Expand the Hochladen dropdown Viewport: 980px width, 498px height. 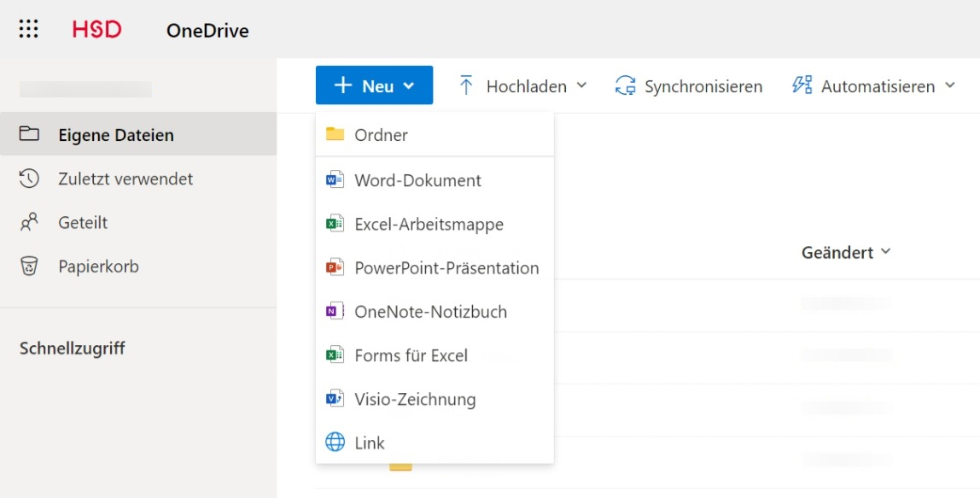523,85
